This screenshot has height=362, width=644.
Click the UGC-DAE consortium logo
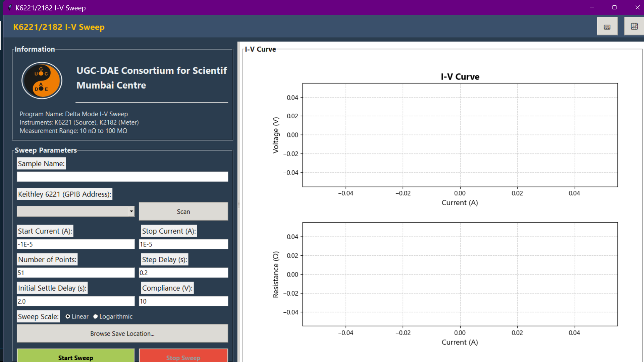[42, 80]
